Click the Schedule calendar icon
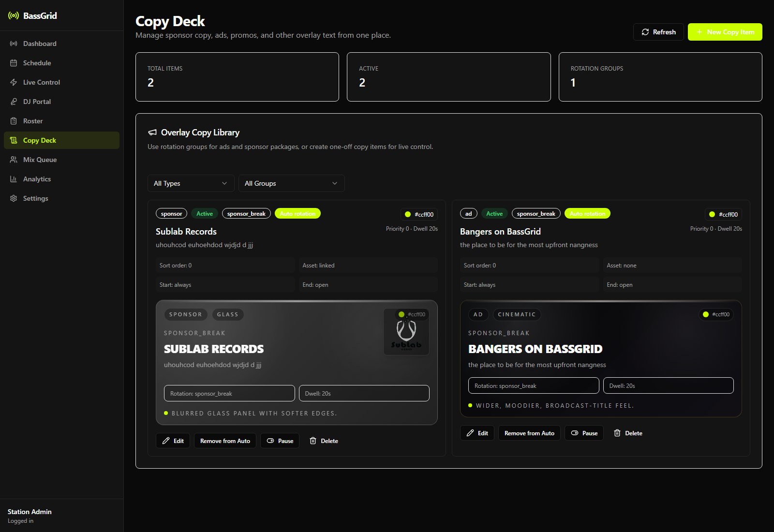This screenshot has width=774, height=532. point(14,63)
